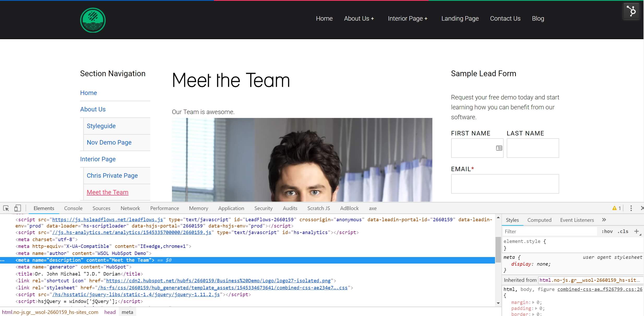This screenshot has height=316, width=644.
Task: Select the Event Listeners pane tab
Action: 577,220
